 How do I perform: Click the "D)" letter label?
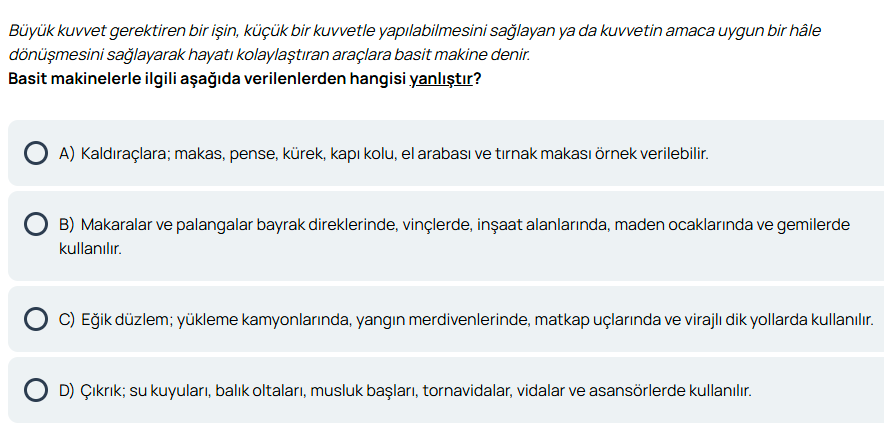tap(67, 389)
